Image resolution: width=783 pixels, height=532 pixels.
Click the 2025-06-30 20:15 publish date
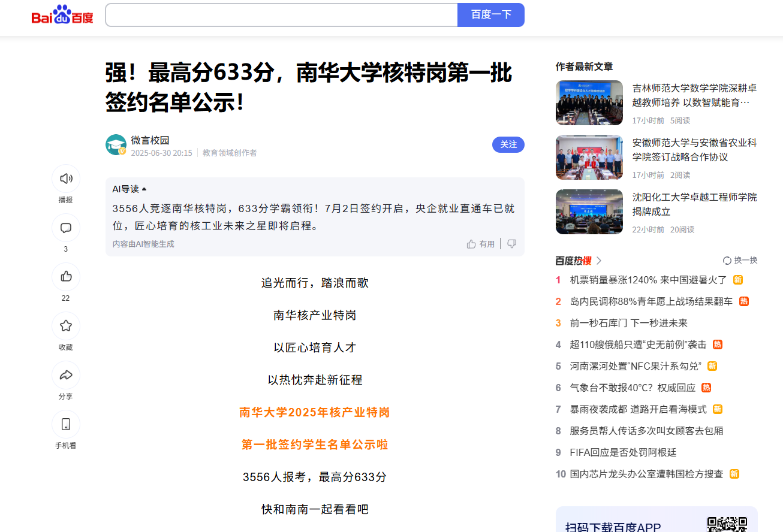pyautogui.click(x=162, y=153)
